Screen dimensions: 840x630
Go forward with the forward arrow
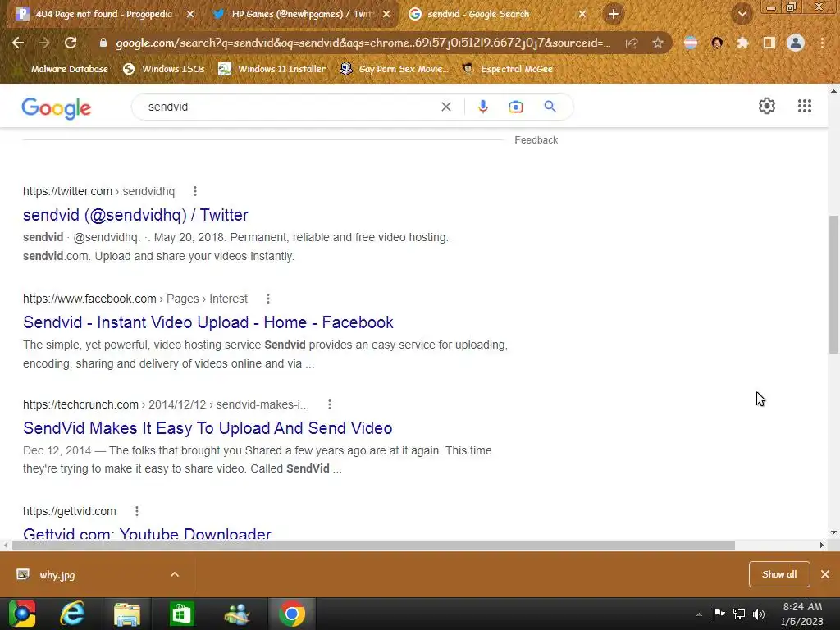44,43
